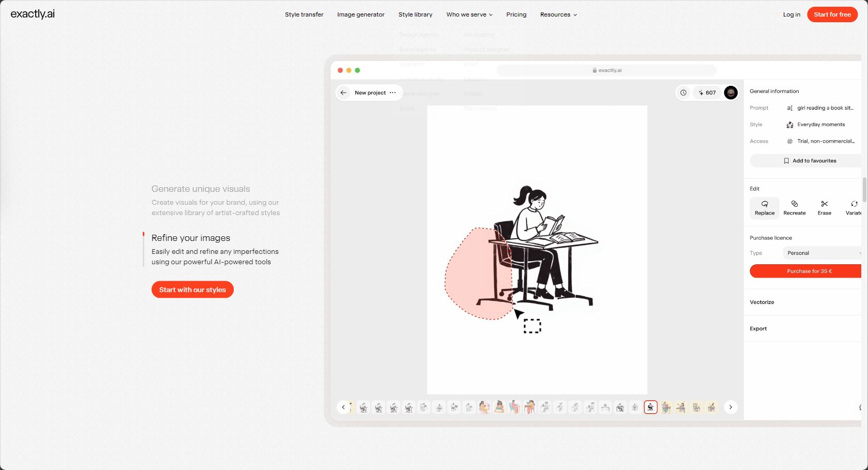Viewport: 868px width, 470px height.
Task: Click the yellow mock-window traffic light
Action: click(349, 70)
